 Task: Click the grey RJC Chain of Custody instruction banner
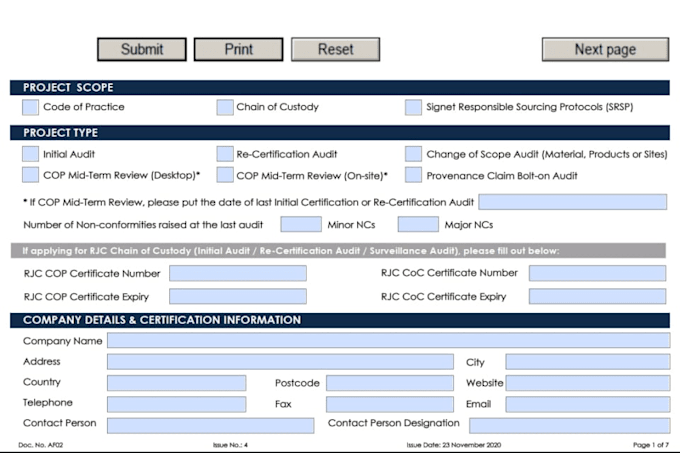[338, 251]
